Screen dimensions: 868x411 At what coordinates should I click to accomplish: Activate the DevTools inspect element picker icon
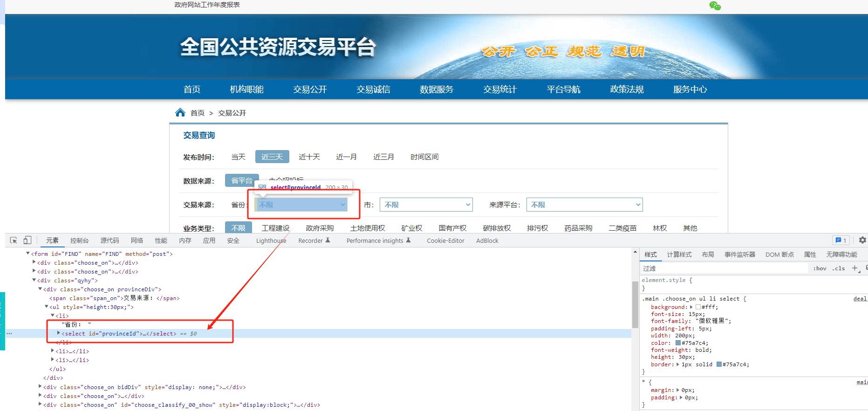(14, 240)
